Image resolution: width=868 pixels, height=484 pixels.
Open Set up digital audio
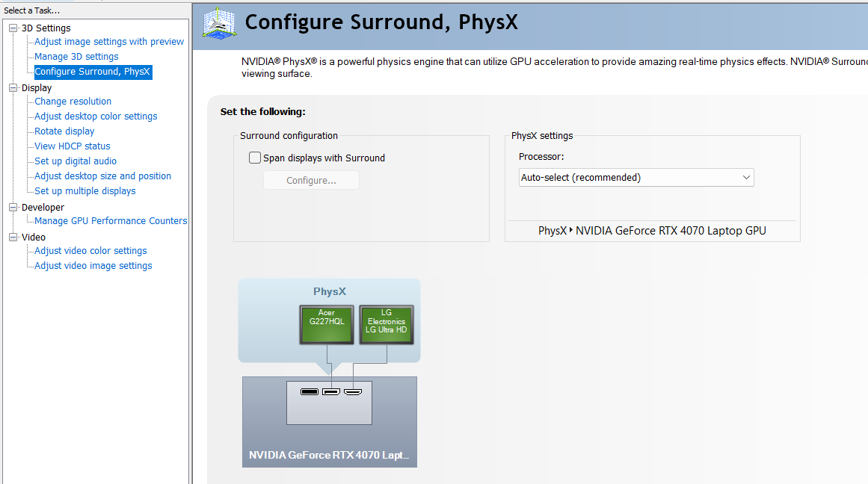tap(76, 161)
